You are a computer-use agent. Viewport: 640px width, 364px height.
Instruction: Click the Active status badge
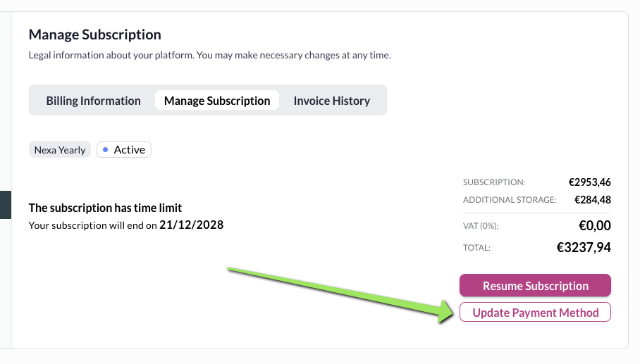[x=124, y=150]
